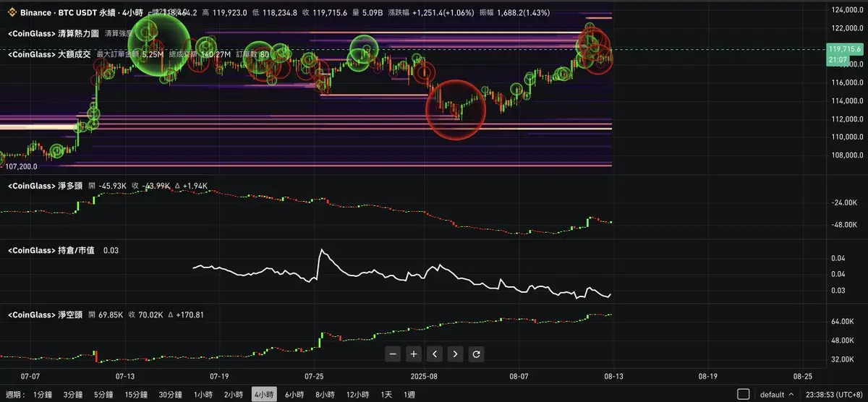This screenshot has height=402, width=868.
Task: Click the right arrow chart navigation button
Action: (x=455, y=354)
